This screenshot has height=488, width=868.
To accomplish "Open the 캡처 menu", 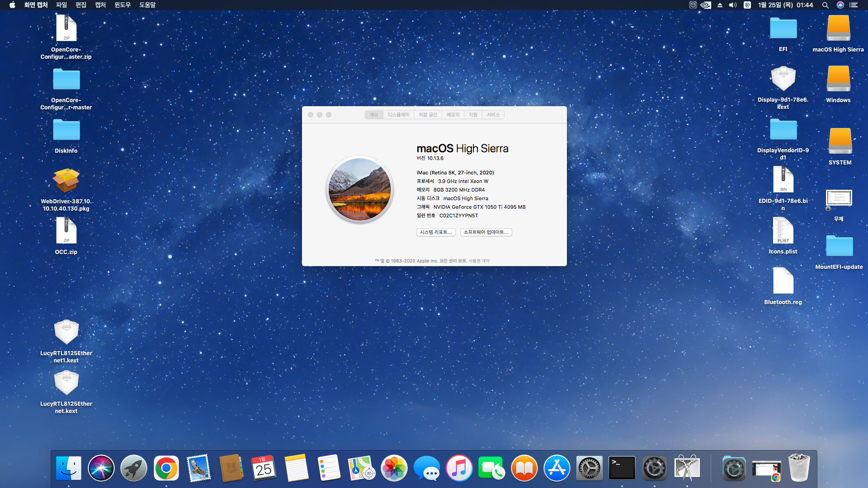I will (x=100, y=5).
